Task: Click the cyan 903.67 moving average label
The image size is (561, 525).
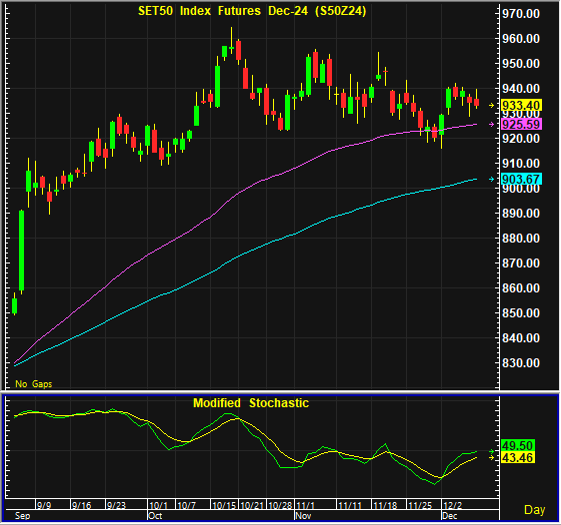Action: tap(521, 179)
